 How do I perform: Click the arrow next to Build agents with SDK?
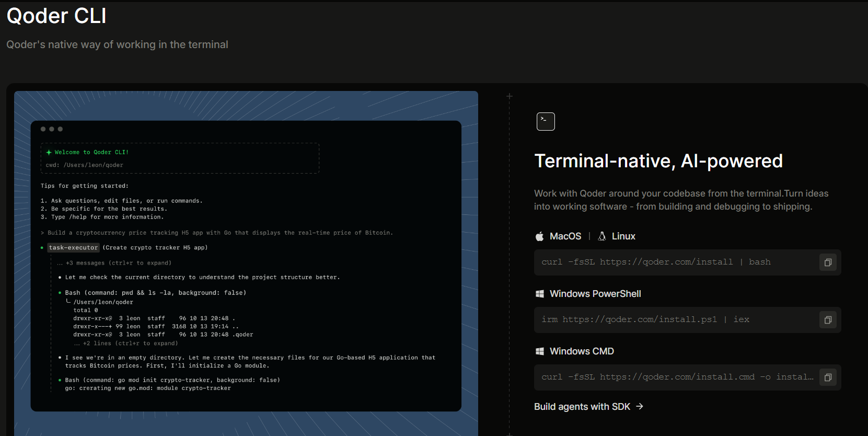click(640, 406)
